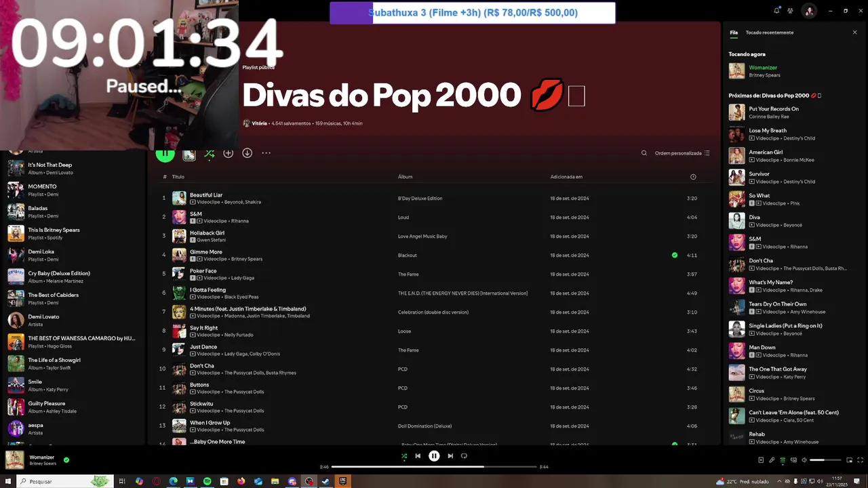
Task: Open Spotify from the Windows taskbar
Action: [208, 481]
